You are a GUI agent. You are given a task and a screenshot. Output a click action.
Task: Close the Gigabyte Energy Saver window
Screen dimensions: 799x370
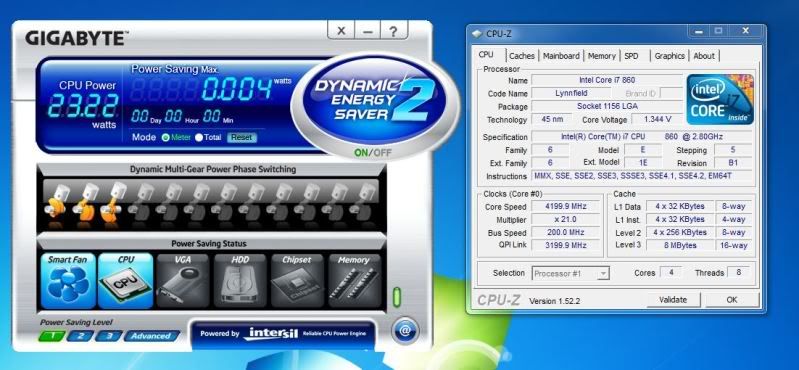click(341, 31)
